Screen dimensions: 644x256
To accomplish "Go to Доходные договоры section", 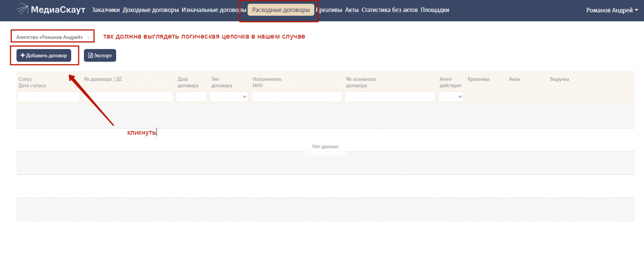I will point(151,10).
